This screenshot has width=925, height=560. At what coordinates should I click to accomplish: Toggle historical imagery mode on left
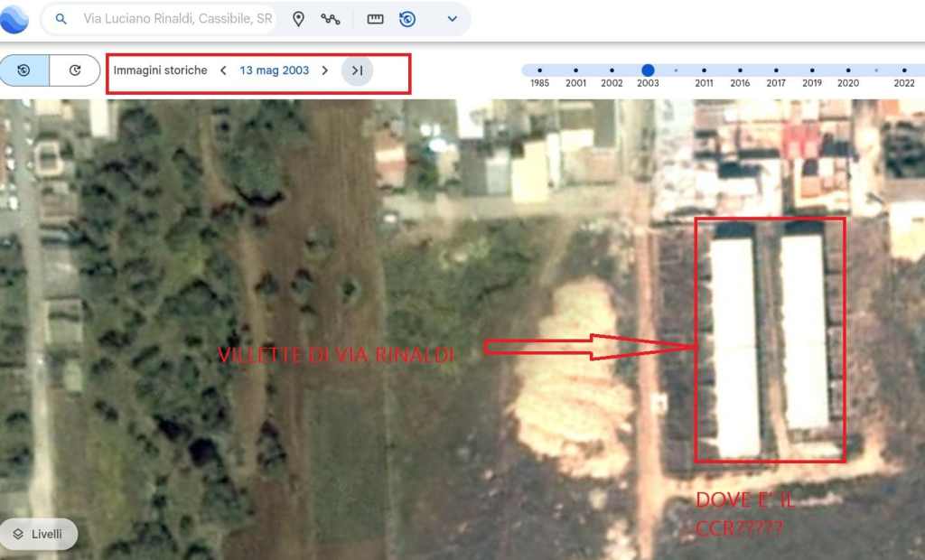(24, 70)
